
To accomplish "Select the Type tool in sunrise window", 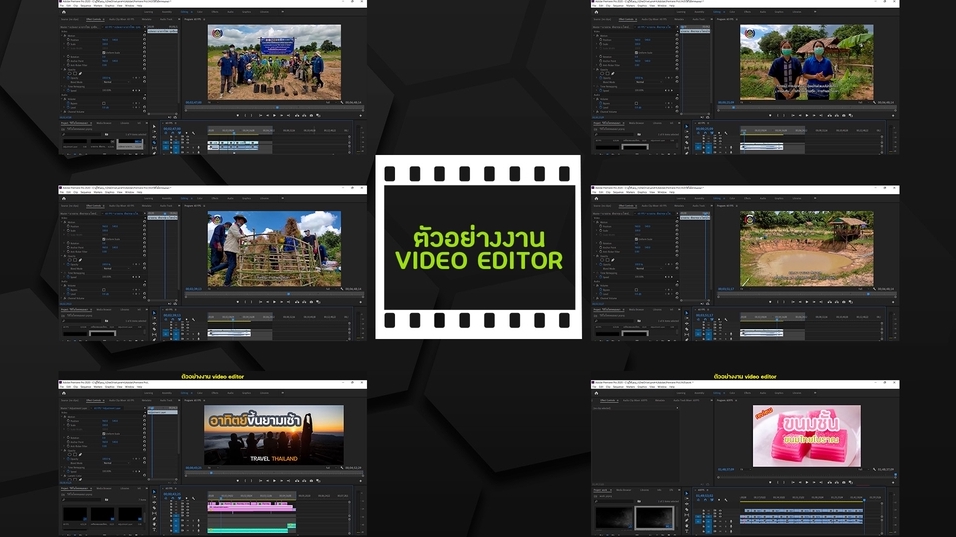I will tap(154, 529).
